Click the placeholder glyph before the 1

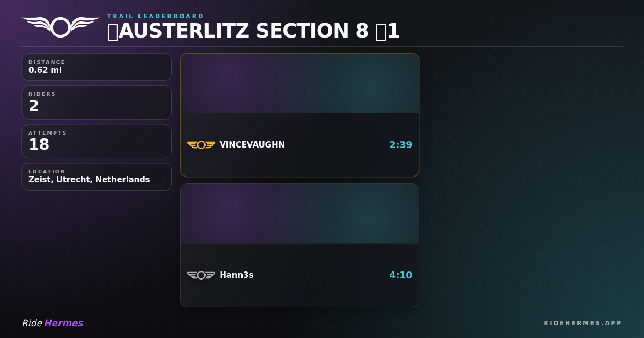coord(380,31)
